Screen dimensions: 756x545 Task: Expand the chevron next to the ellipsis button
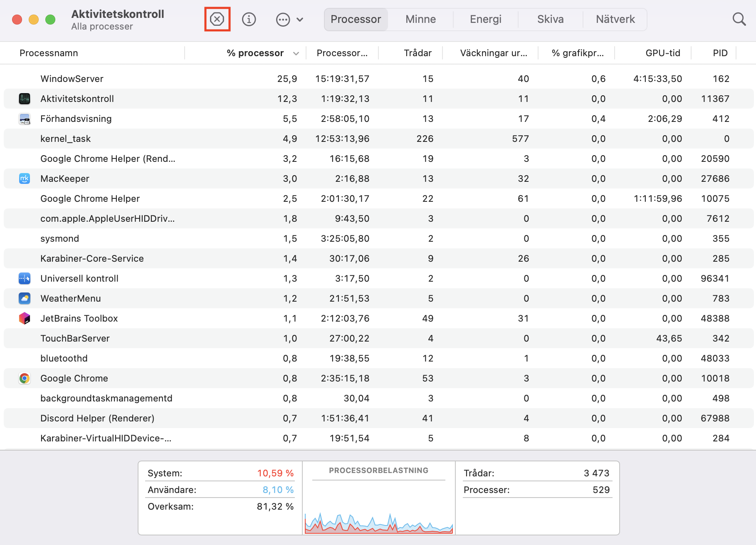point(300,19)
